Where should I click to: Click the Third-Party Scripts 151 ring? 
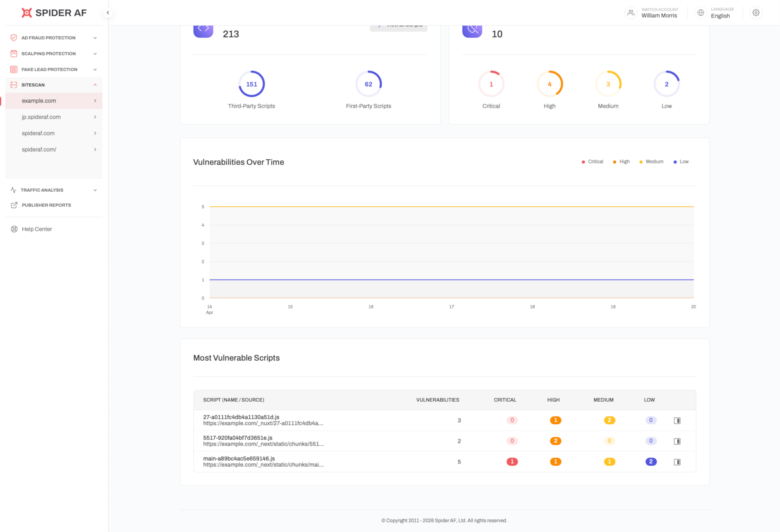pos(252,84)
